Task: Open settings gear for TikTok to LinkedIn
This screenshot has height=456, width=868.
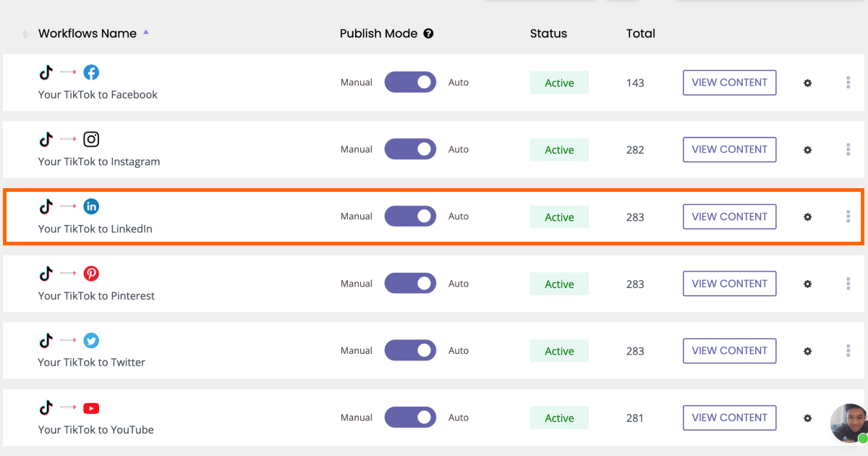Action: [x=808, y=217]
